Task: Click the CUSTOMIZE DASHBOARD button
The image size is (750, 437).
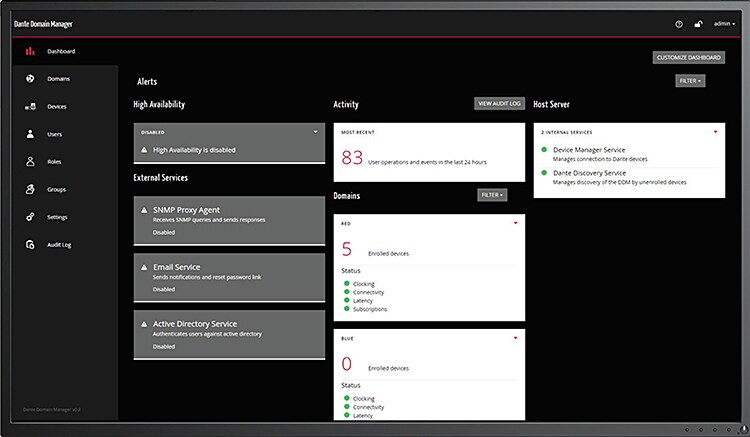Action: pos(688,58)
